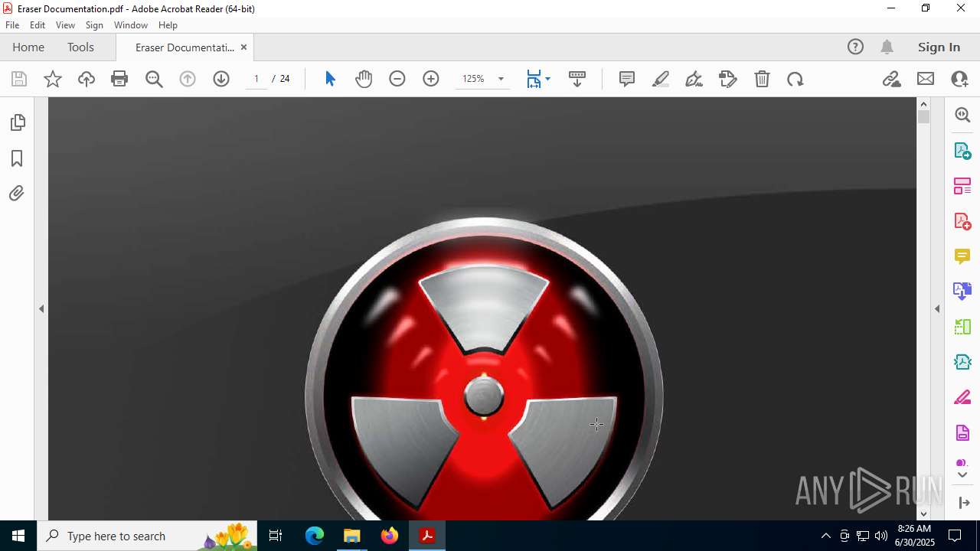
Task: Open the magnifier tool in right pane
Action: [962, 115]
